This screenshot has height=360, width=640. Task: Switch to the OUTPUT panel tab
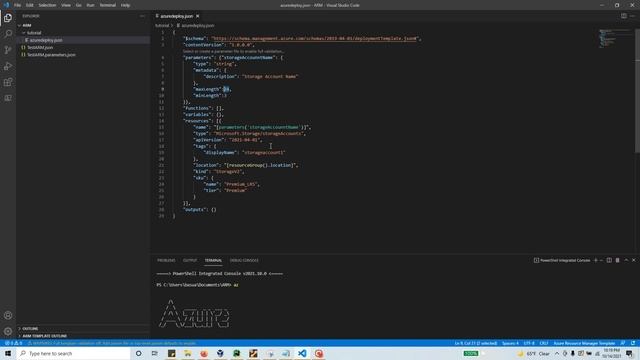click(x=190, y=260)
